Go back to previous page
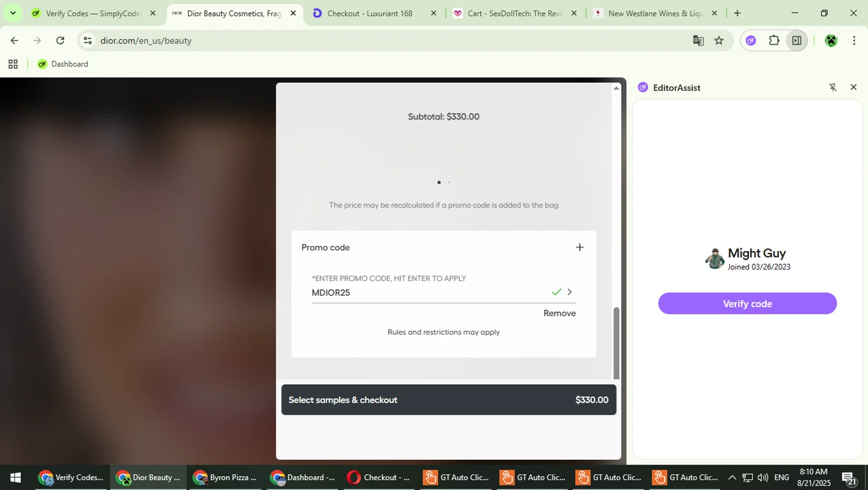This screenshot has width=868, height=490. pyautogui.click(x=14, y=40)
